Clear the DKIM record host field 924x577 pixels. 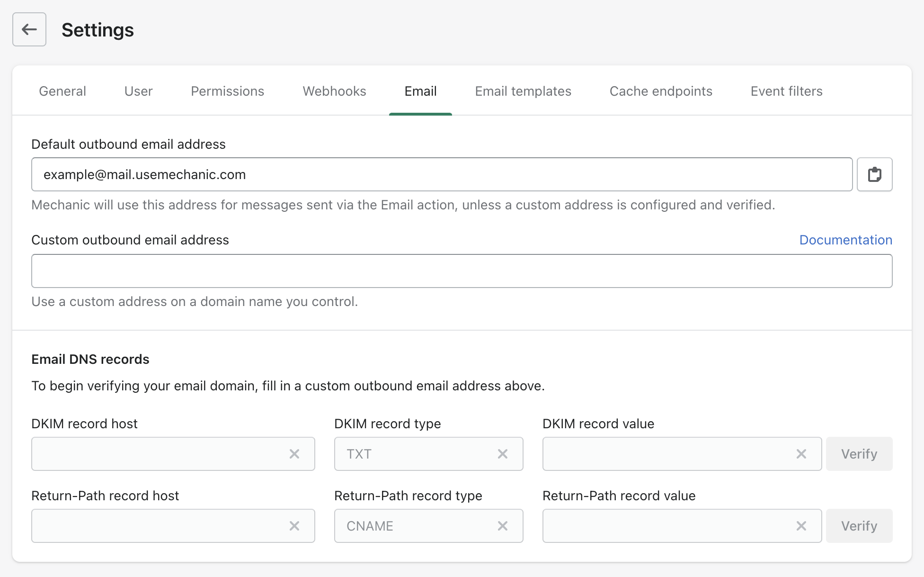[x=294, y=454]
